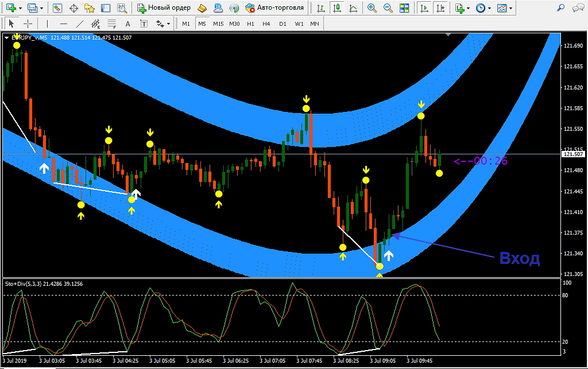
Task: Open MetaEditor from the toolbar
Action: (202, 8)
